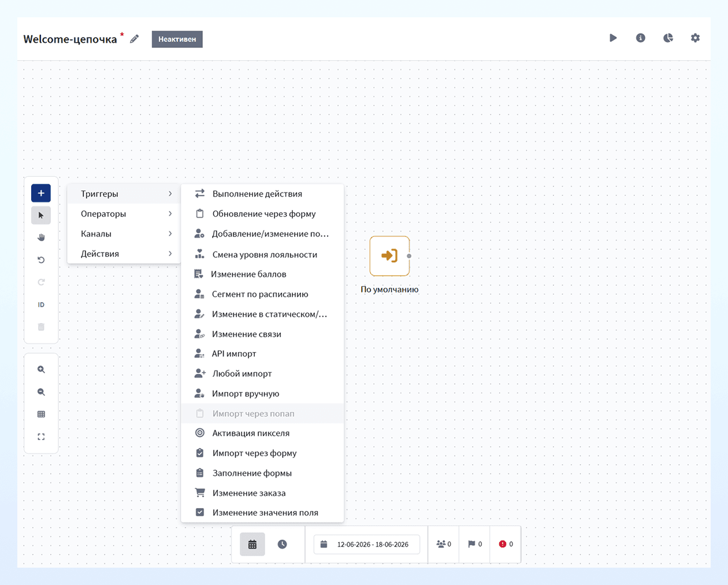
Task: Choose the Изменение баллов trigger
Action: pyautogui.click(x=263, y=274)
